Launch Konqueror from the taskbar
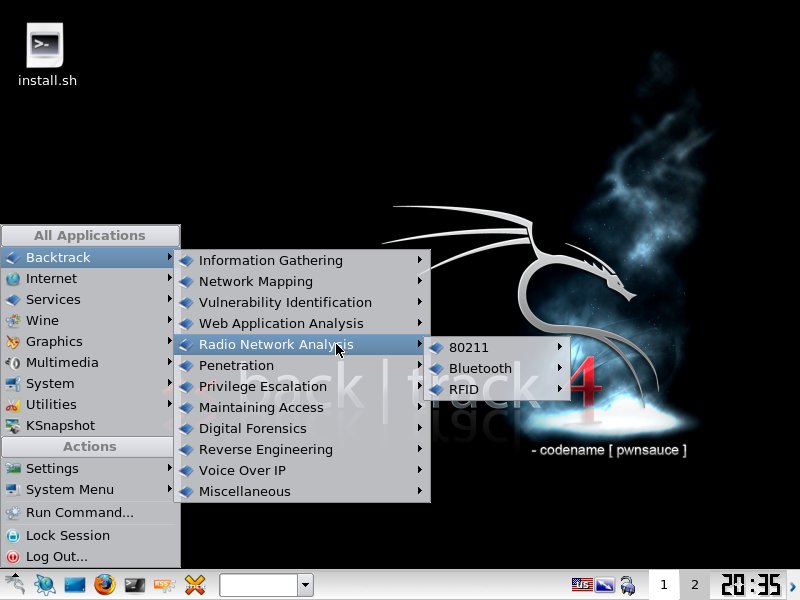Screen dimensions: 800x600 tap(45, 584)
